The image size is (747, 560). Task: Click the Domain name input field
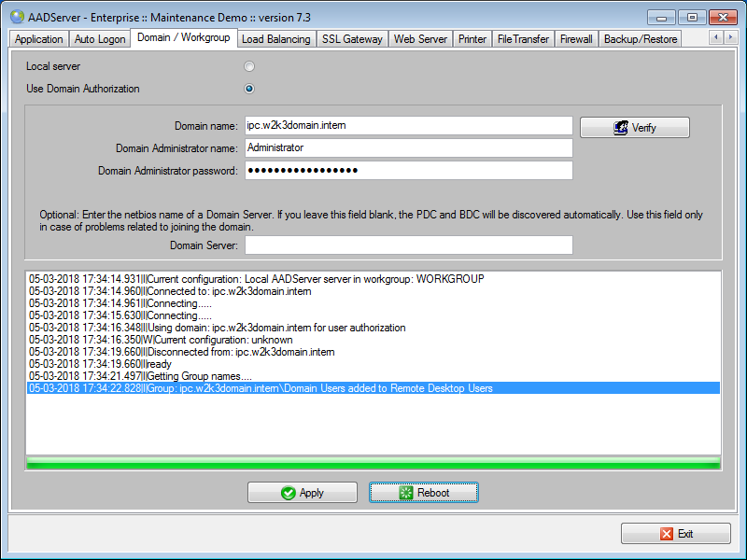point(408,125)
